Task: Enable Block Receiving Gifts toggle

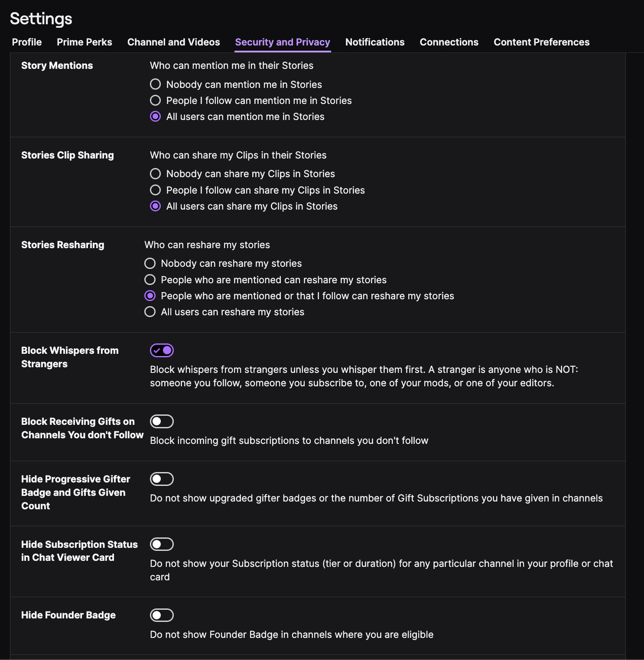Action: click(x=162, y=421)
